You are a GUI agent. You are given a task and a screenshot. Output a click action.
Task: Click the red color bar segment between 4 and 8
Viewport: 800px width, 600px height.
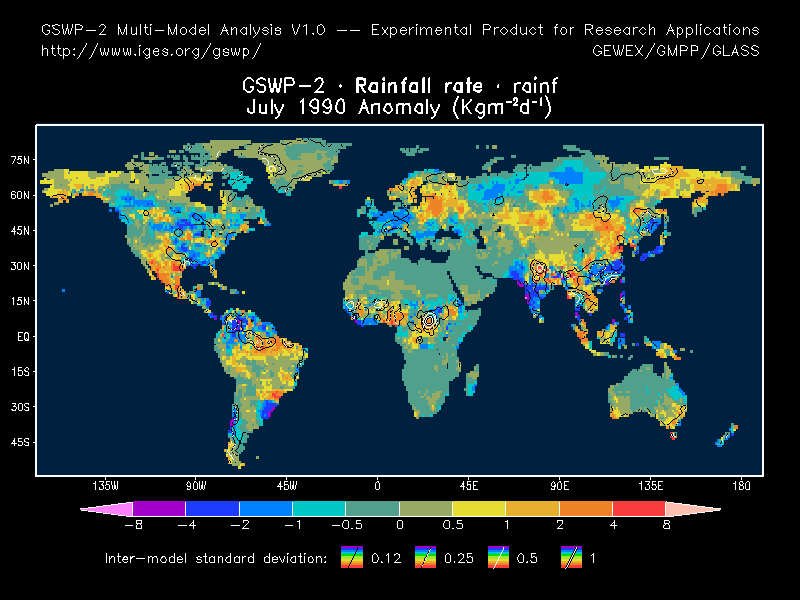639,509
